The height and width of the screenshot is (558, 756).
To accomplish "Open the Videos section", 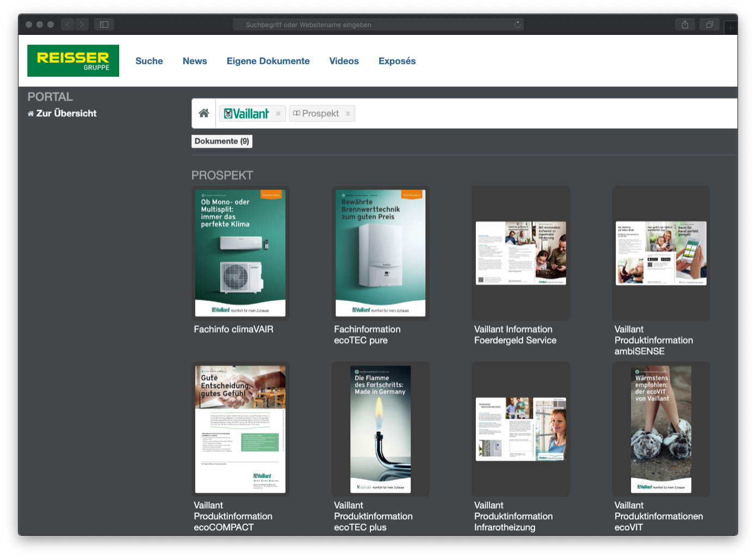I will pos(344,61).
